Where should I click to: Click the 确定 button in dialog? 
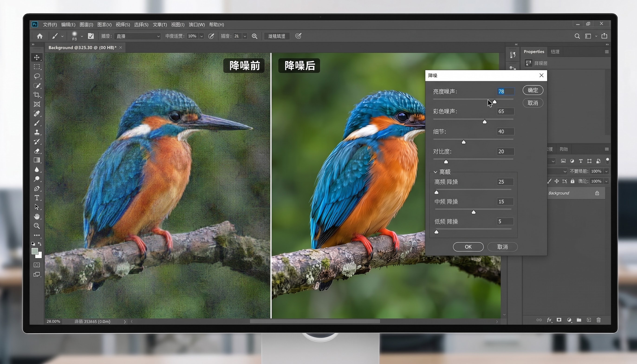point(533,90)
